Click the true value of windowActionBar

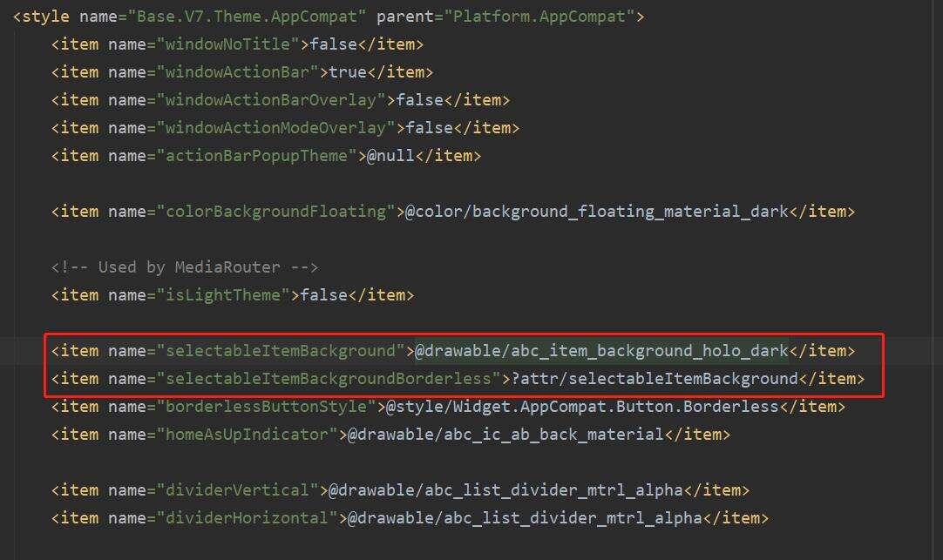click(x=348, y=72)
